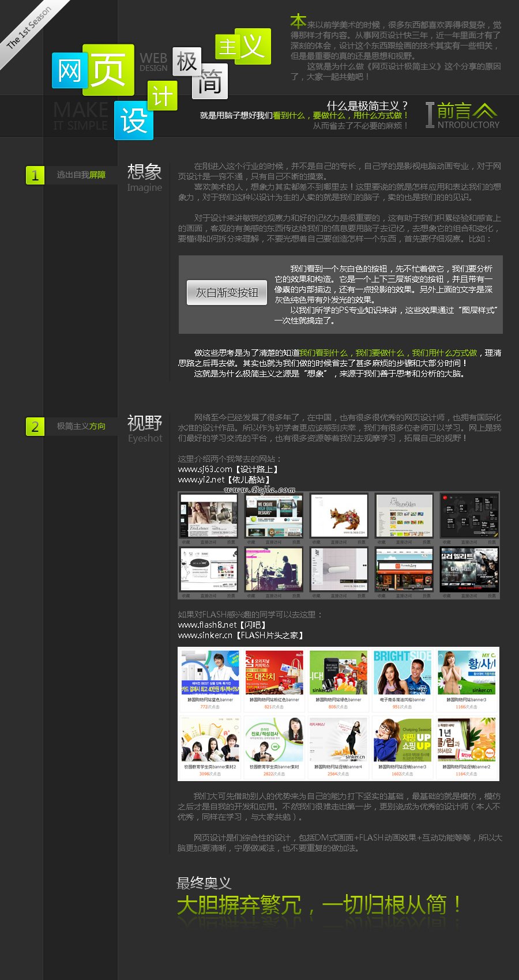Click the green 计 title tile
The image size is (519, 980).
(x=162, y=95)
